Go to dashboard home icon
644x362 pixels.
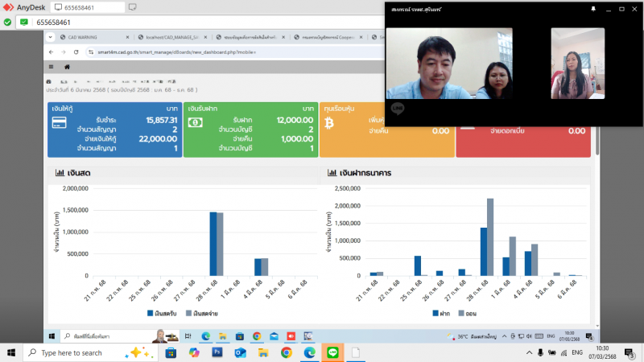pyautogui.click(x=67, y=67)
